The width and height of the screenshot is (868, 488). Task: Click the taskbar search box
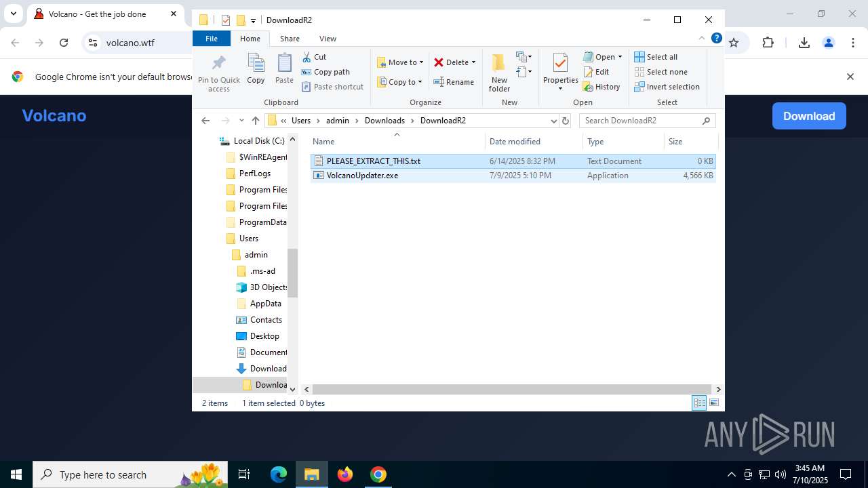[x=132, y=474]
